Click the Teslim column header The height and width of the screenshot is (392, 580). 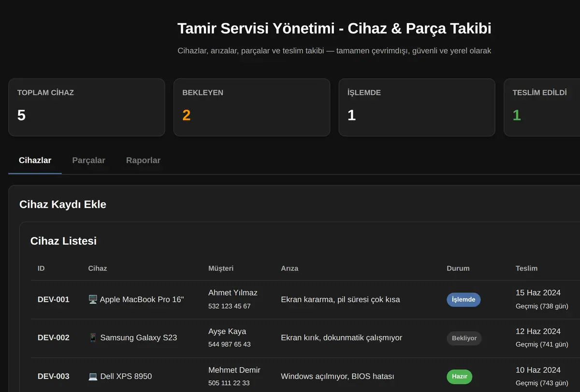[526, 268]
